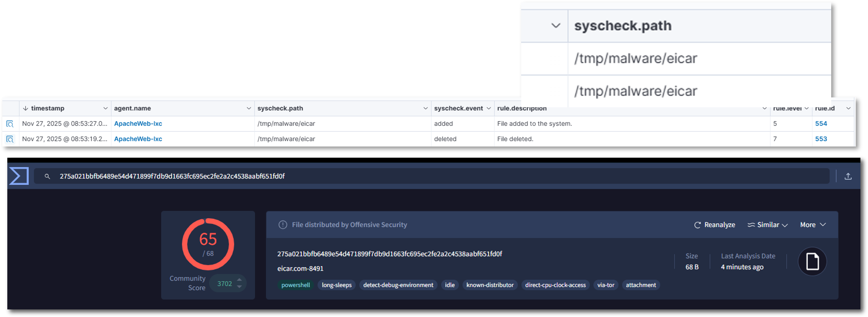Select the powershell behavior tag
Screen dimensions: 868x317
coord(295,285)
